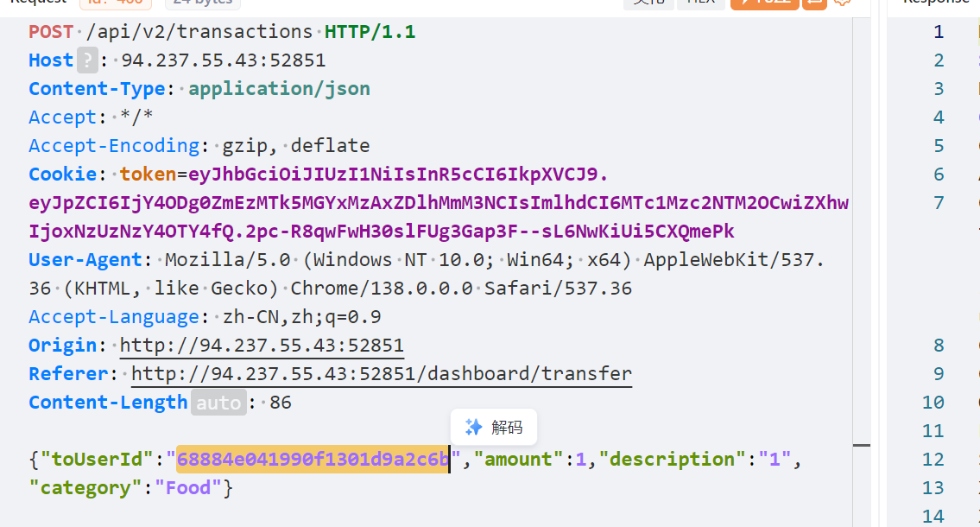Click the "Food" category value in body
The width and height of the screenshot is (980, 527).
point(188,488)
